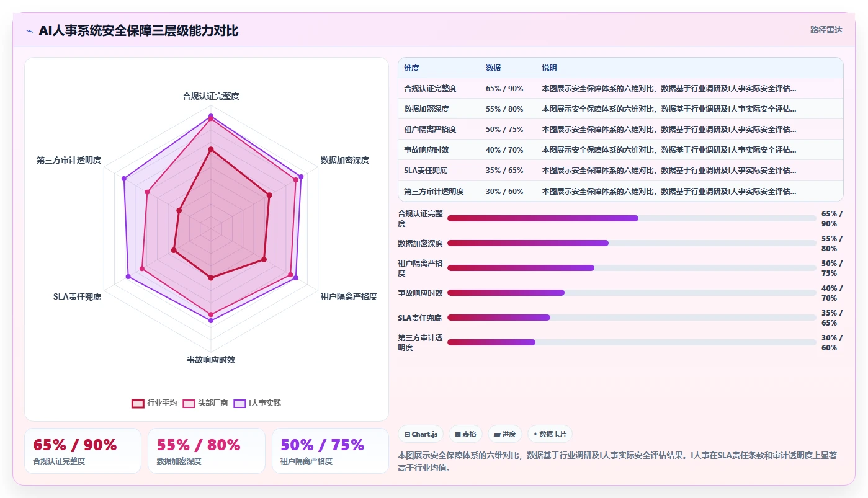868x498 pixels.
Task: Click the 合规认证完整度 progress bar
Action: point(632,218)
